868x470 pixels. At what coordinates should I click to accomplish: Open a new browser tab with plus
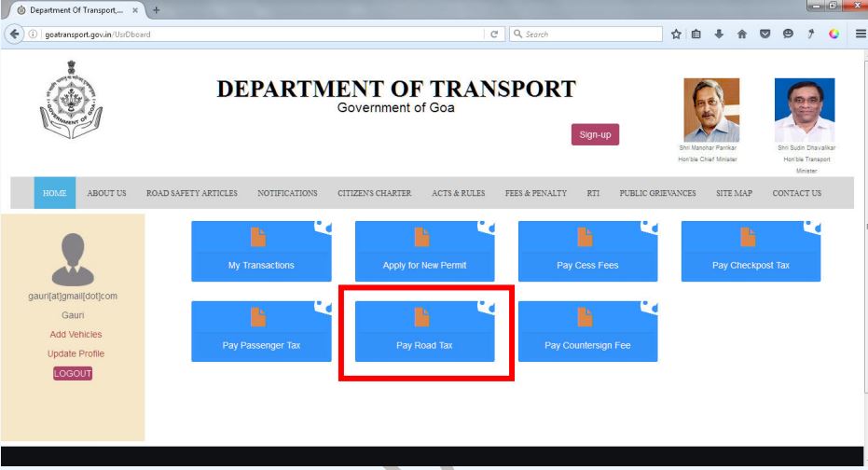coord(156,10)
